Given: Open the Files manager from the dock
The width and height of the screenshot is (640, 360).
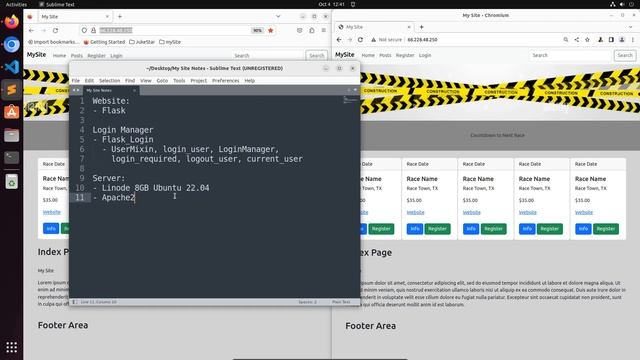Looking at the screenshot, I should pos(11,135).
